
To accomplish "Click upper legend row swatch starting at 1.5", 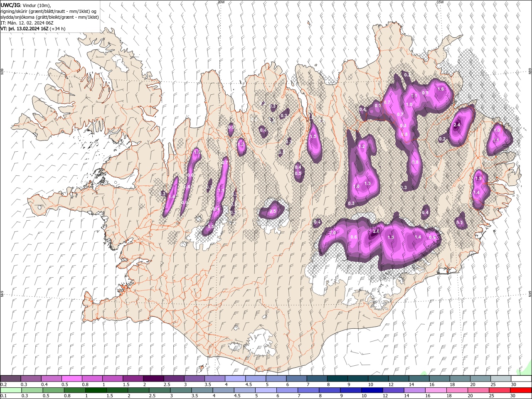I will tap(133, 379).
